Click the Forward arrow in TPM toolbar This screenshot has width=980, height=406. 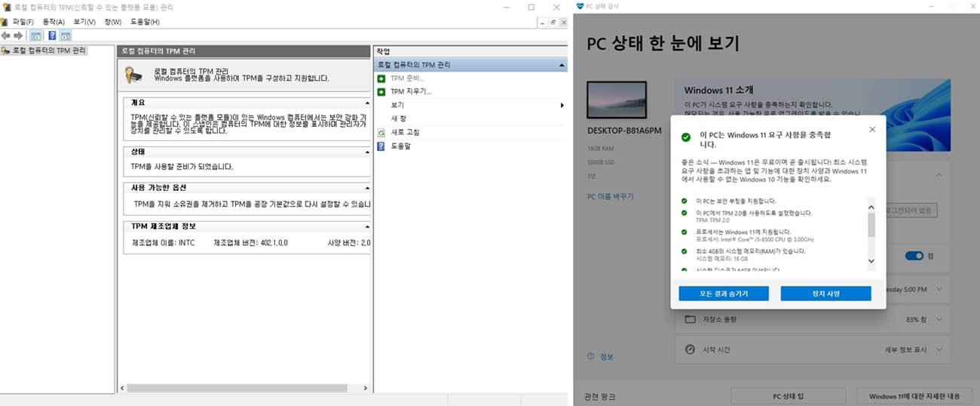pyautogui.click(x=18, y=35)
